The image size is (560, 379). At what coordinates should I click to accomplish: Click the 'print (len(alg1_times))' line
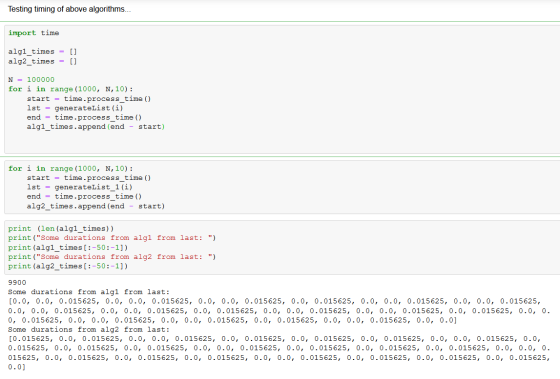[x=61, y=228]
